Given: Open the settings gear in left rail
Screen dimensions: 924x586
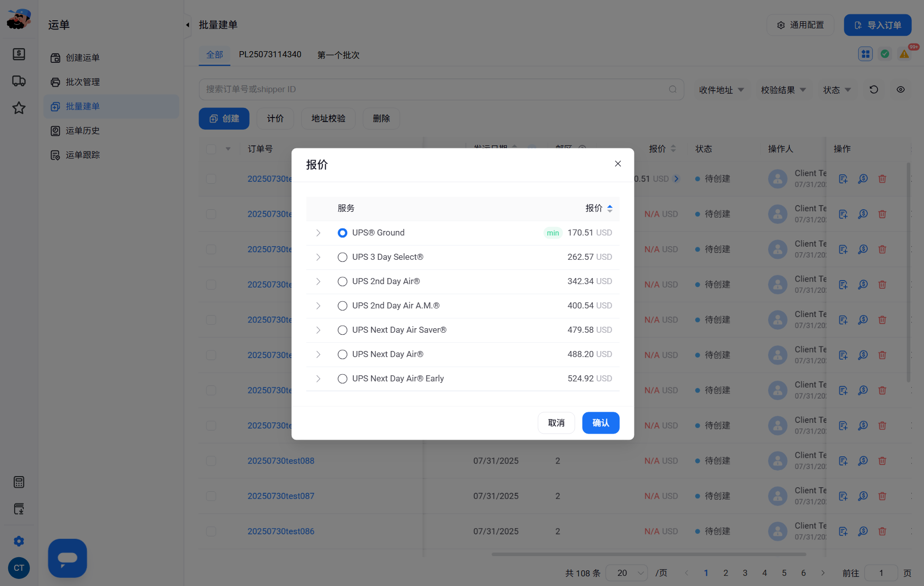Looking at the screenshot, I should click(x=19, y=541).
